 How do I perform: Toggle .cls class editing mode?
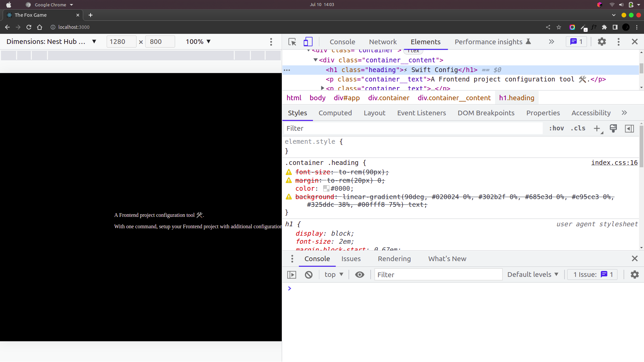tap(578, 128)
